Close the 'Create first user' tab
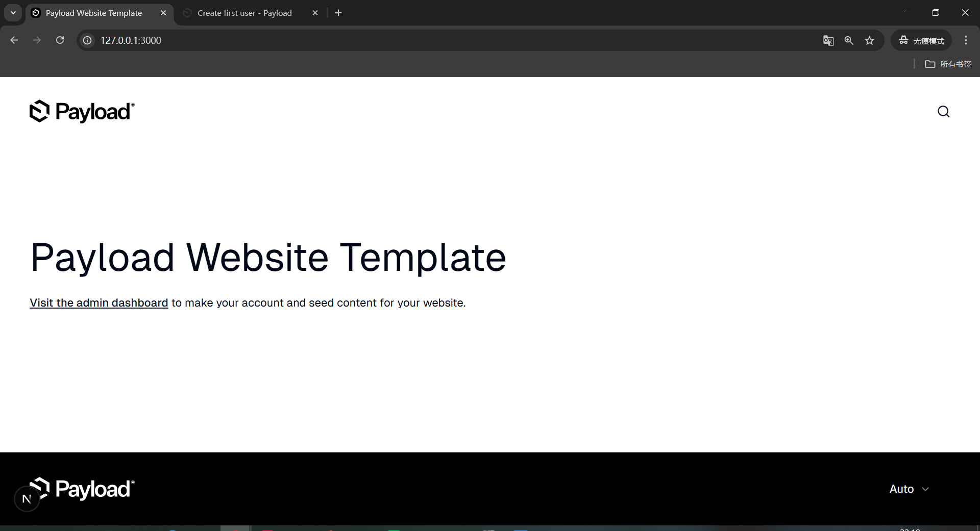The height and width of the screenshot is (531, 980). tap(315, 13)
